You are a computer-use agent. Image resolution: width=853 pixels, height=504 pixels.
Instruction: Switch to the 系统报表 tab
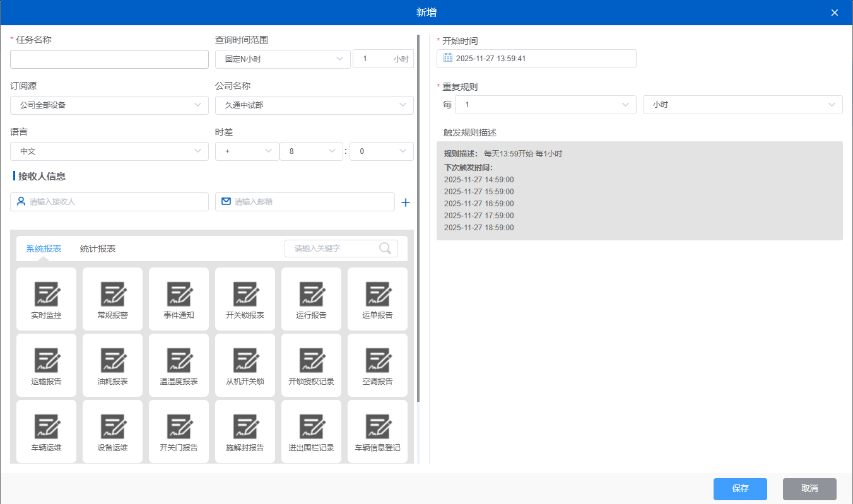(x=44, y=249)
